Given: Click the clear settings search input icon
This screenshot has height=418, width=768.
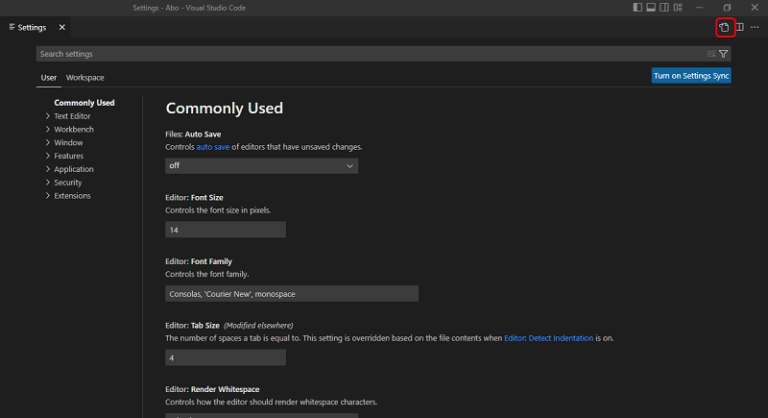Looking at the screenshot, I should click(x=711, y=54).
